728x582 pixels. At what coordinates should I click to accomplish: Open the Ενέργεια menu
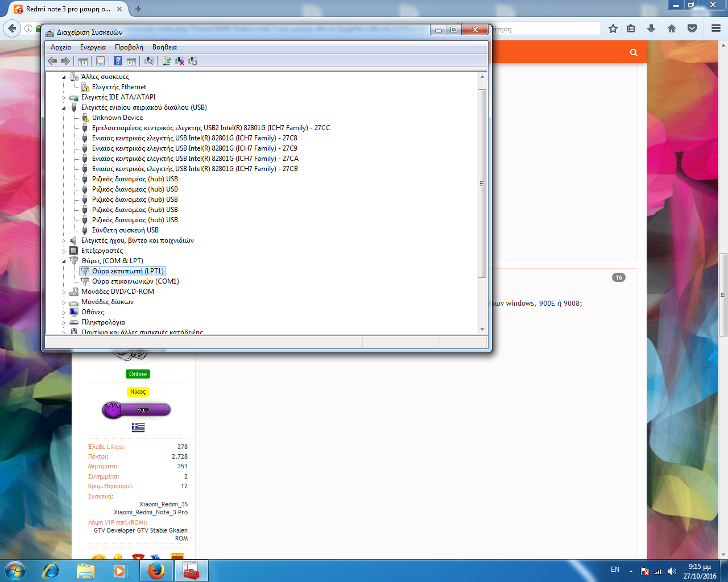93,47
